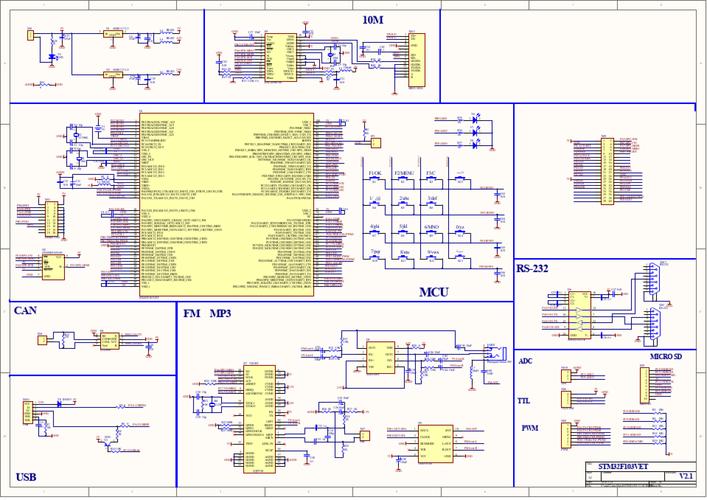Image resolution: width=707 pixels, height=500 pixels.
Task: Select the large pin header in right panel
Action: [x=607, y=171]
